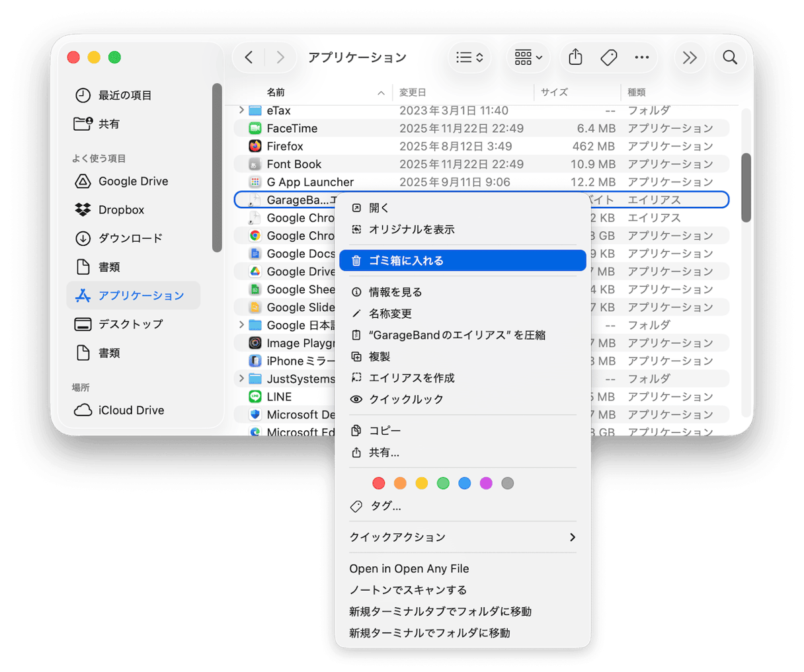Open the Tags icon in the toolbar
Screen dimensions: 804x672
pyautogui.click(x=608, y=57)
